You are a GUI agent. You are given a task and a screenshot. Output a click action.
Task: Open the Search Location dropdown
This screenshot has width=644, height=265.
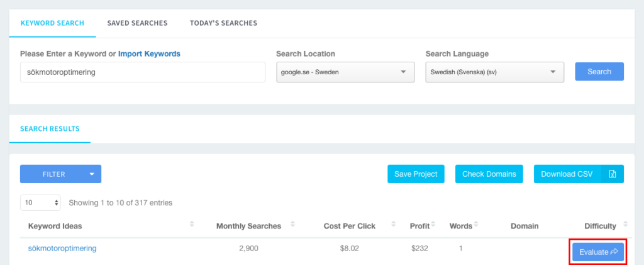pyautogui.click(x=345, y=72)
